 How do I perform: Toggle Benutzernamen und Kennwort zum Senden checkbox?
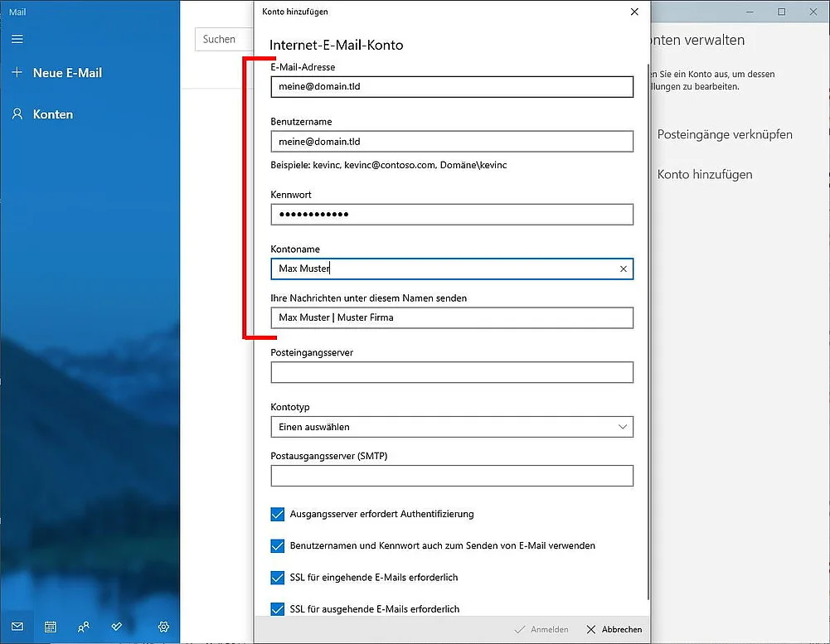coord(278,546)
